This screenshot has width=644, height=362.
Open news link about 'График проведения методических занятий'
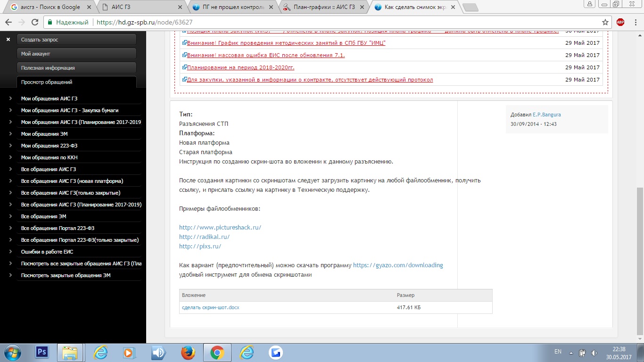286,43
